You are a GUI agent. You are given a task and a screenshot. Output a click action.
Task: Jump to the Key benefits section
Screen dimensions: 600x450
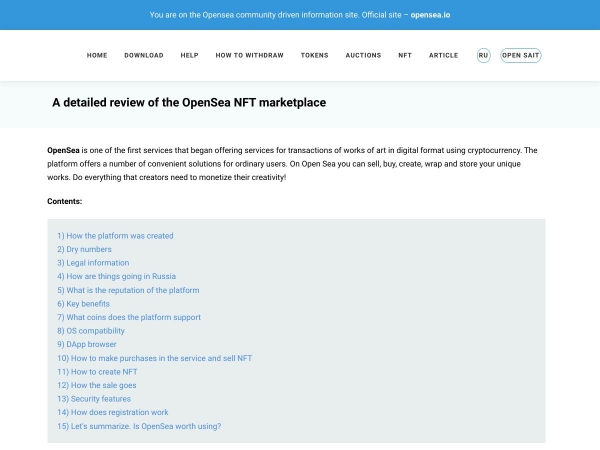point(83,304)
